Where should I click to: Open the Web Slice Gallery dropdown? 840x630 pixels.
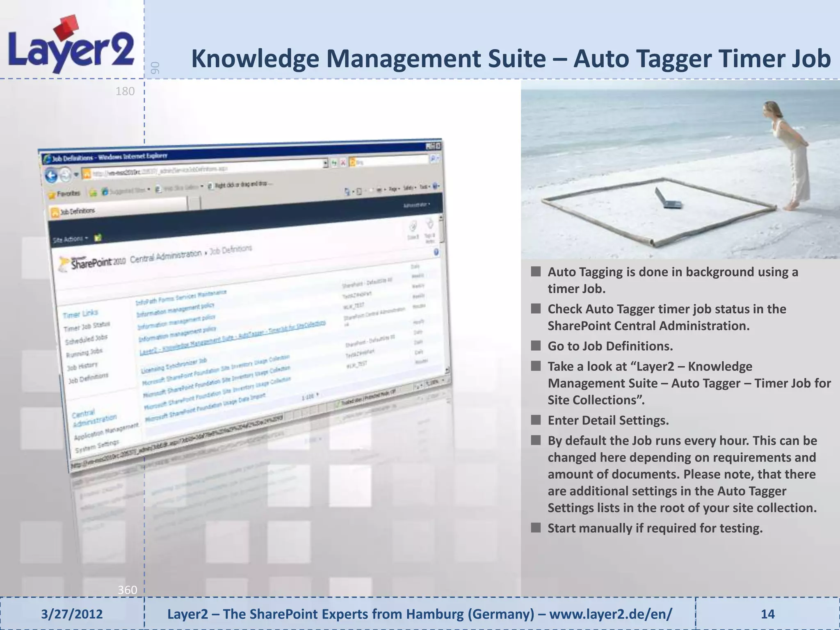tap(180, 188)
